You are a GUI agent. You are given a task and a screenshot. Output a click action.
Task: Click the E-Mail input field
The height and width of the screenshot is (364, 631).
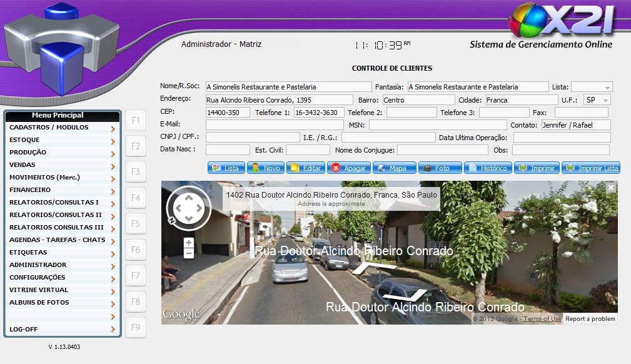click(x=274, y=125)
